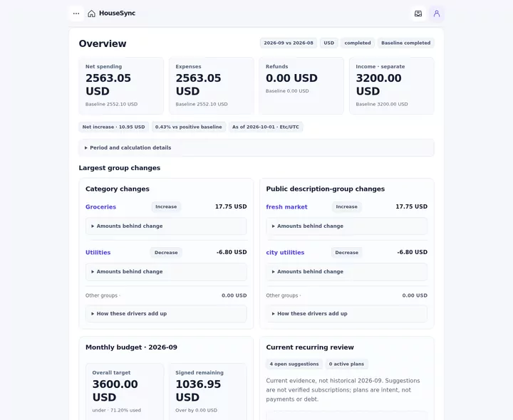
Task: Click the Public description-group changes heading
Action: [x=325, y=189]
